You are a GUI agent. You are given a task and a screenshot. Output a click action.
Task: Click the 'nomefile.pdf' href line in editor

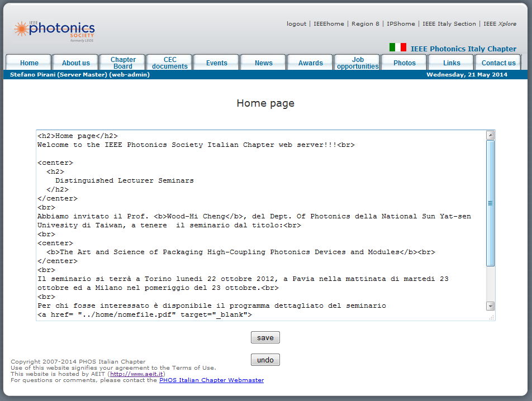pyautogui.click(x=145, y=314)
